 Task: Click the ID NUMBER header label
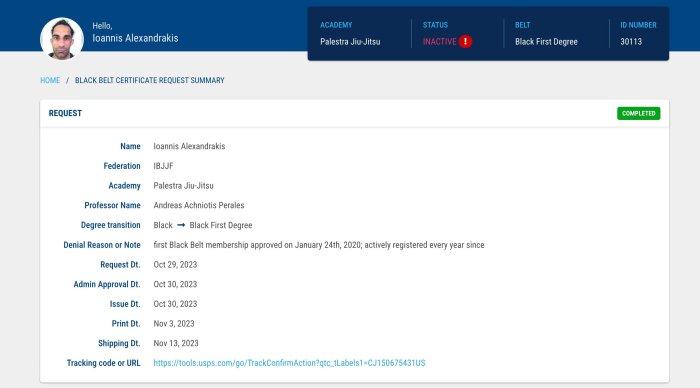[638, 25]
